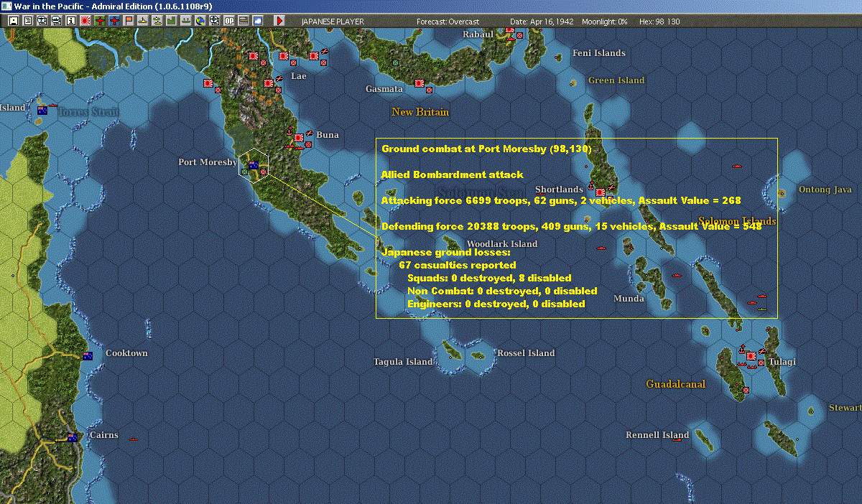
Task: Select Japanese flag base at Tulagi
Action: click(751, 356)
